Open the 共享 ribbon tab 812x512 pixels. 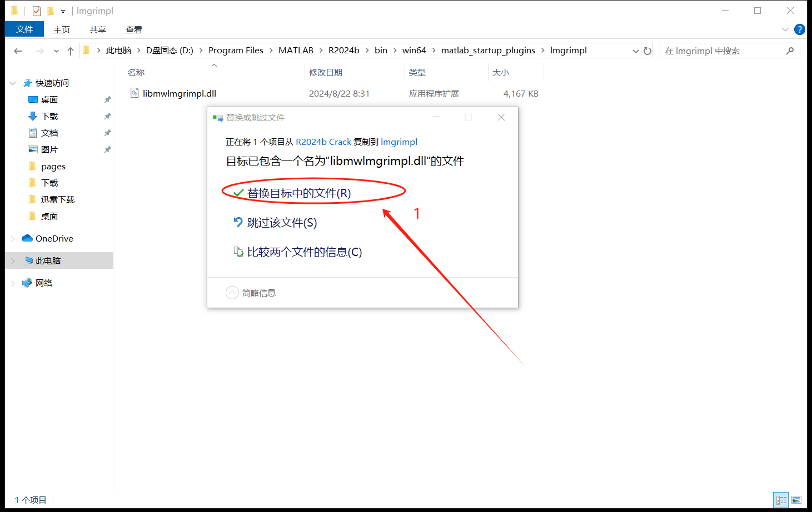coord(98,29)
